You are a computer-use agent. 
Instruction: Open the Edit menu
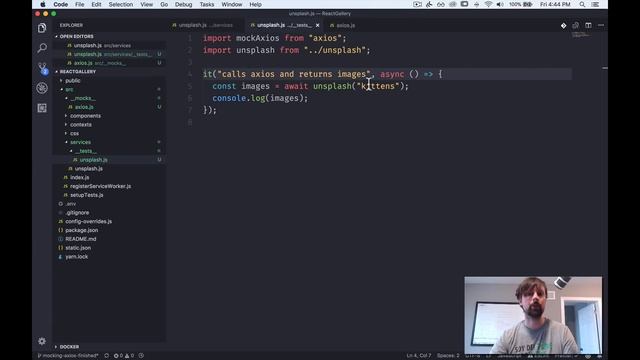click(x=96, y=4)
